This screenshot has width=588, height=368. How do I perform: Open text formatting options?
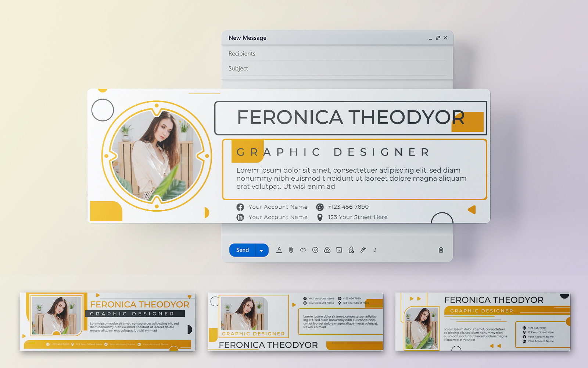(x=279, y=250)
